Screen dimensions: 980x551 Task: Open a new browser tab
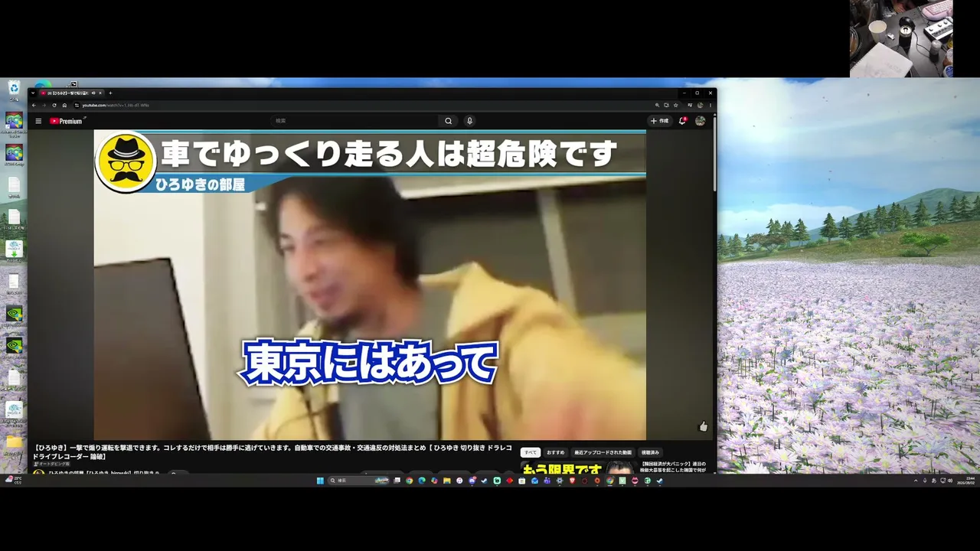pyautogui.click(x=110, y=93)
